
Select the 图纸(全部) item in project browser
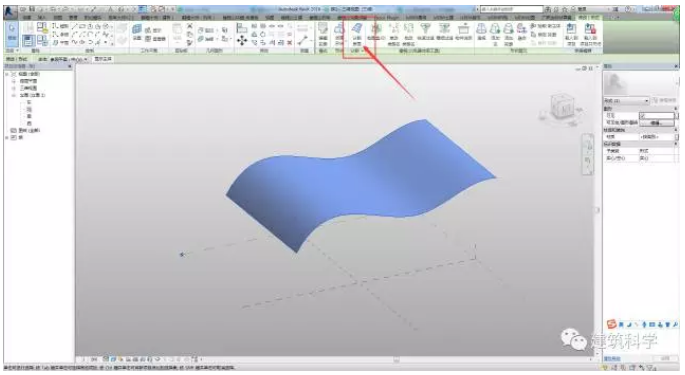(29, 130)
